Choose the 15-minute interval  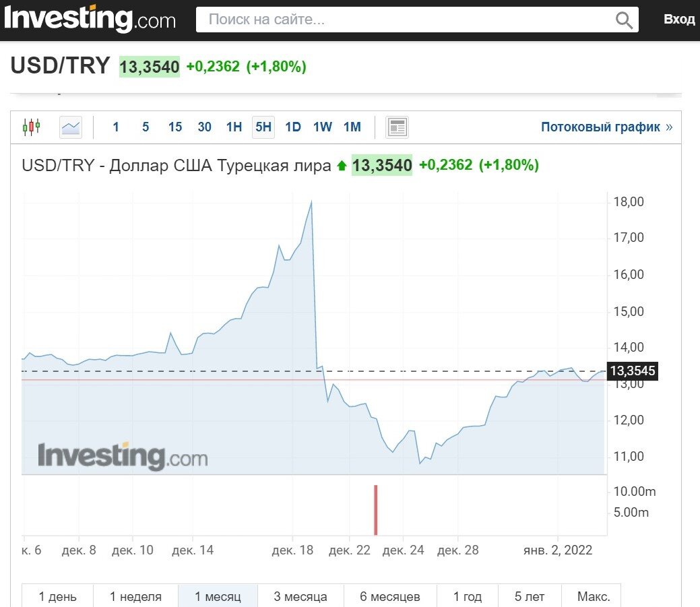tap(175, 127)
